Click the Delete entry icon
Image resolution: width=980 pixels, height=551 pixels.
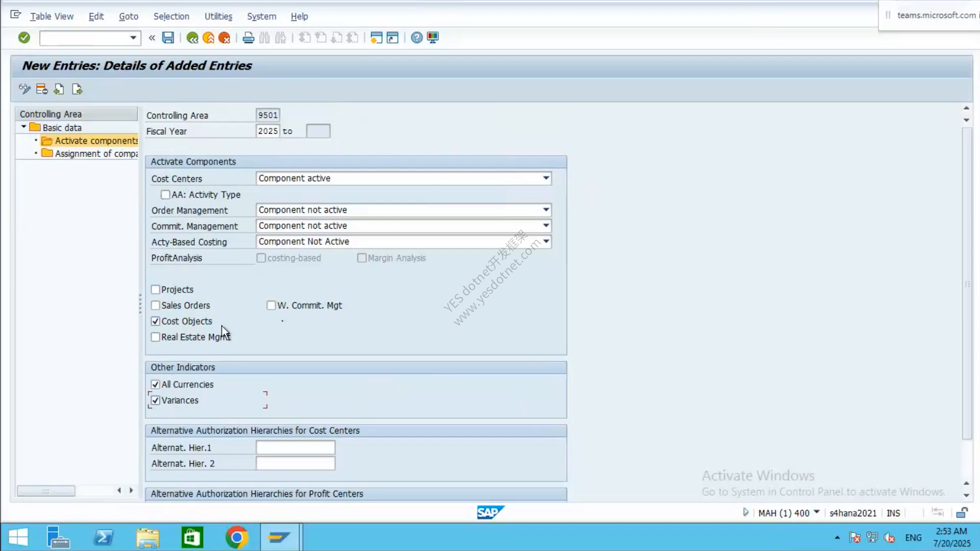click(x=42, y=89)
